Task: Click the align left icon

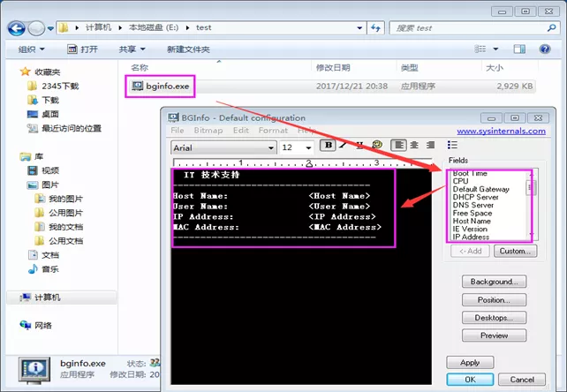Action: click(x=398, y=146)
